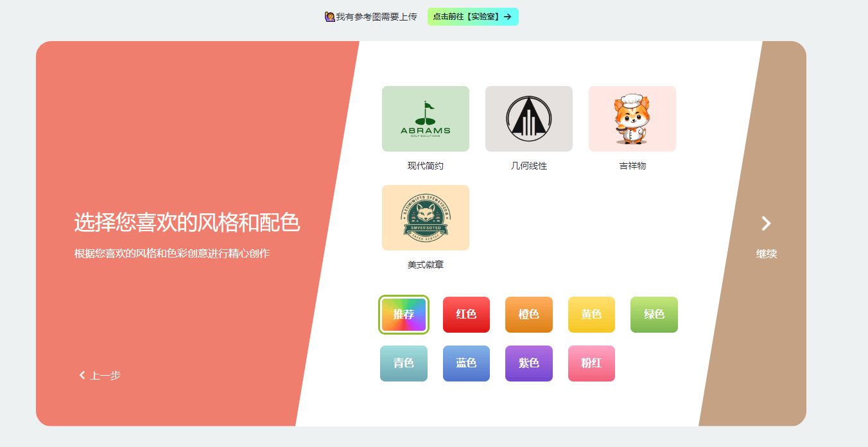
Task: Pick the 橙色 orange color swatch
Action: tap(528, 315)
